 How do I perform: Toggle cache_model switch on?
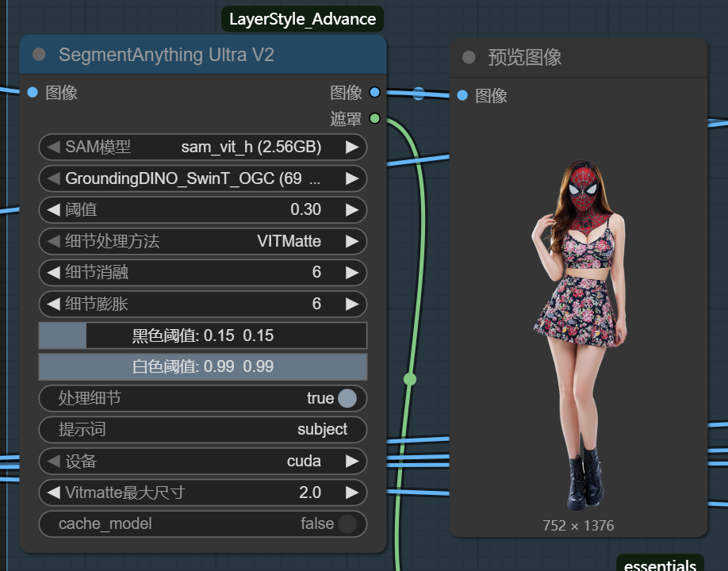pos(347,523)
